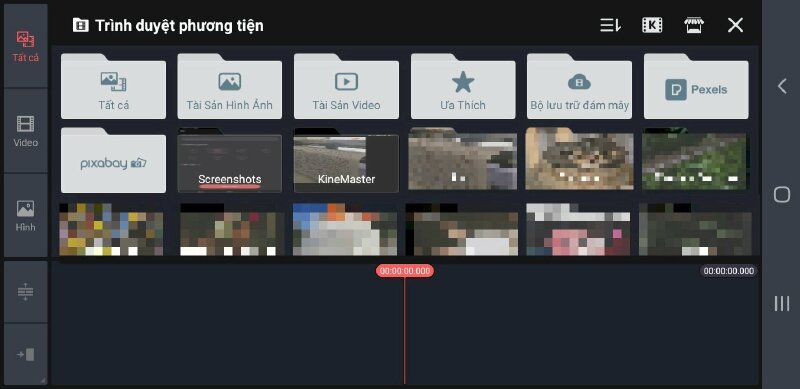This screenshot has width=800, height=389.
Task: Click the red playhead time marker
Action: tap(405, 271)
